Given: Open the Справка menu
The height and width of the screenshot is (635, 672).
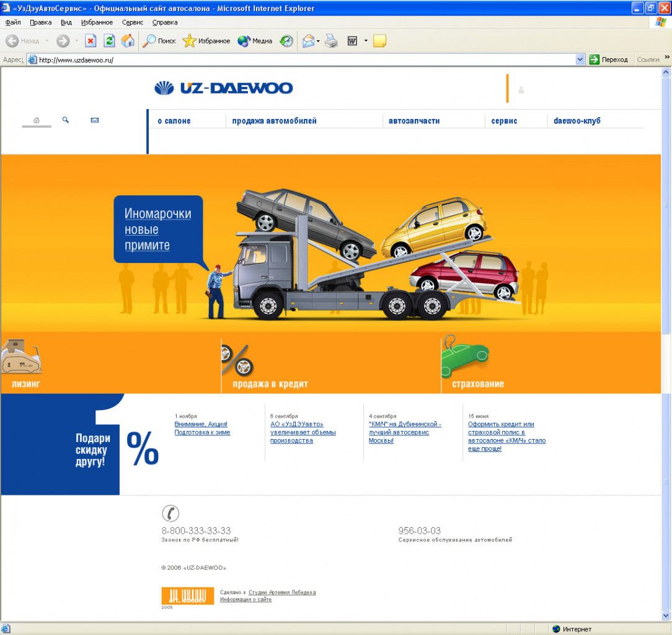Looking at the screenshot, I should tap(165, 22).
